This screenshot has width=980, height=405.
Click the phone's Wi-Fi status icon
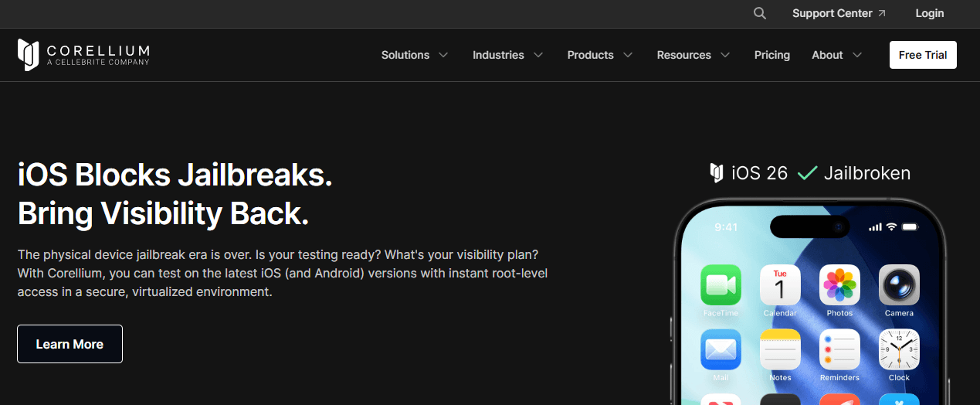[x=891, y=227]
